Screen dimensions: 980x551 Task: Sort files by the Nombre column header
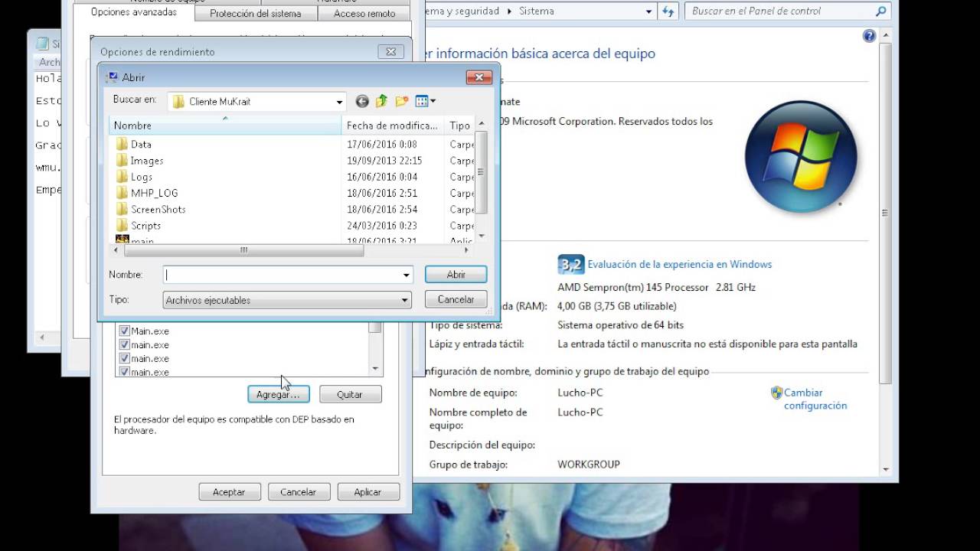225,126
